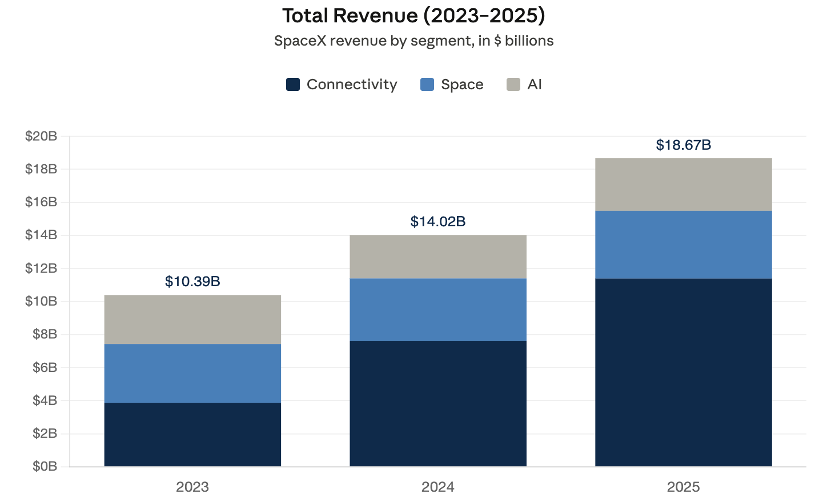Select the 2024 Space bar segment
Image resolution: width=828 pixels, height=504 pixels.
[438, 310]
